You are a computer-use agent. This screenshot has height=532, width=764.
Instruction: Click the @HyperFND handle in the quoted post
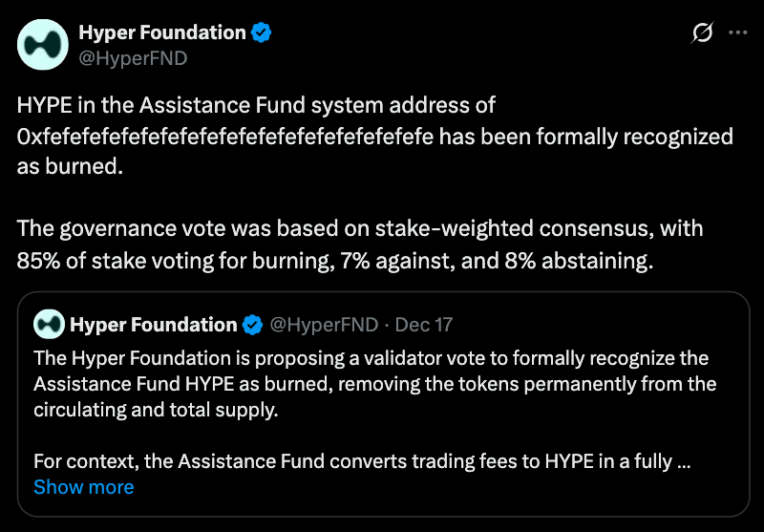325,325
